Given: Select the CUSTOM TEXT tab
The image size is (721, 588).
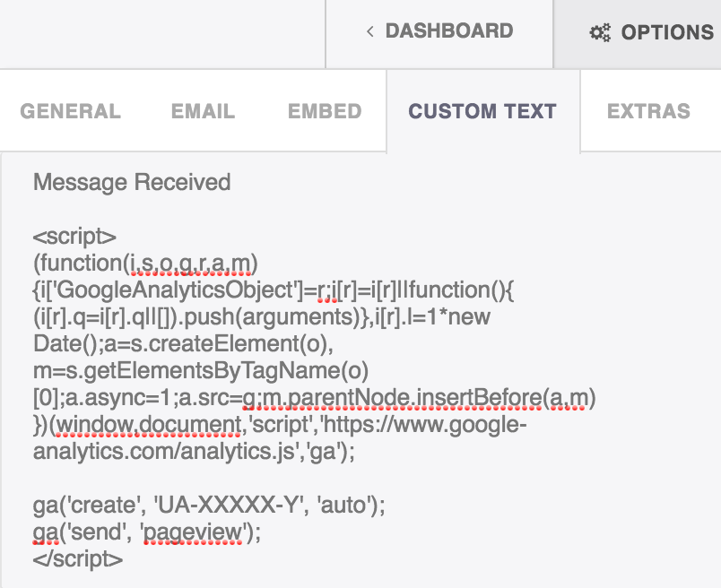Looking at the screenshot, I should tap(482, 111).
